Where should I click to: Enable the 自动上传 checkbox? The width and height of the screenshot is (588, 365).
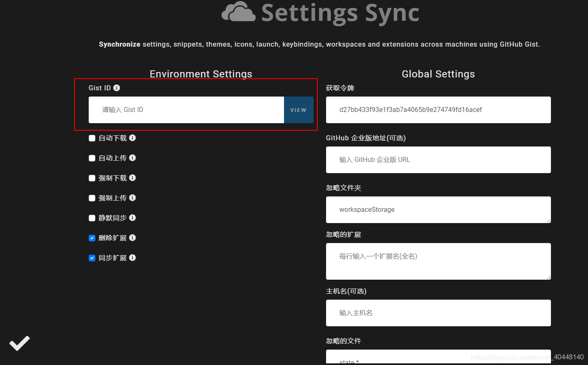click(x=92, y=158)
